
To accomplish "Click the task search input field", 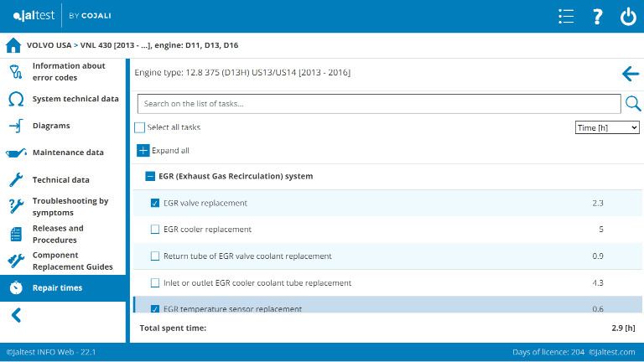I will pyautogui.click(x=377, y=104).
